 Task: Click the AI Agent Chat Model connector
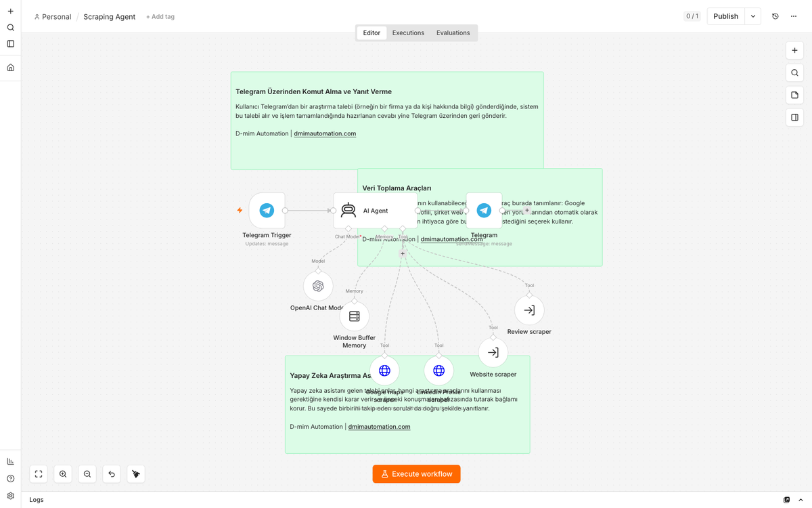coord(348,229)
